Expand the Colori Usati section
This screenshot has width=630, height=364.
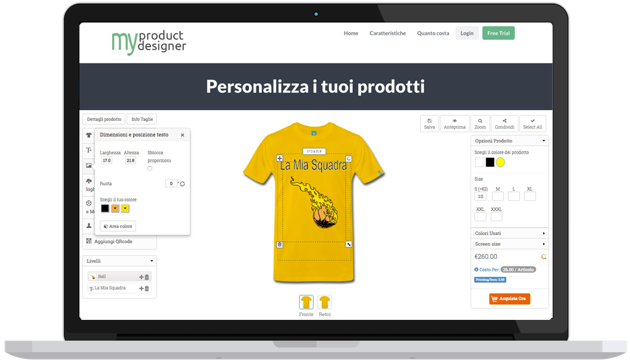(x=510, y=233)
